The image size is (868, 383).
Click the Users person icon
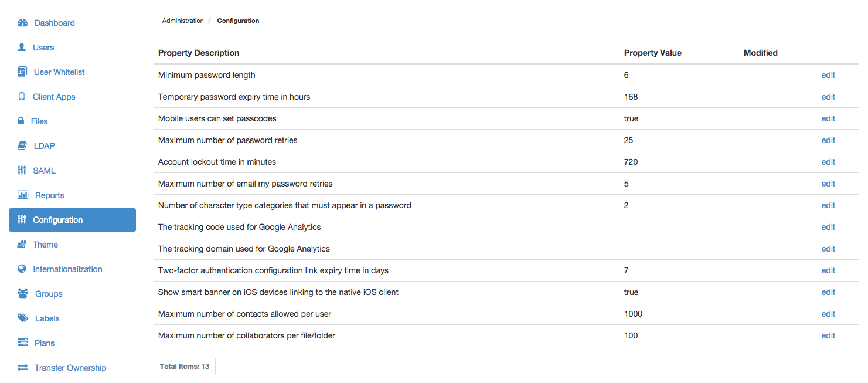pyautogui.click(x=22, y=48)
